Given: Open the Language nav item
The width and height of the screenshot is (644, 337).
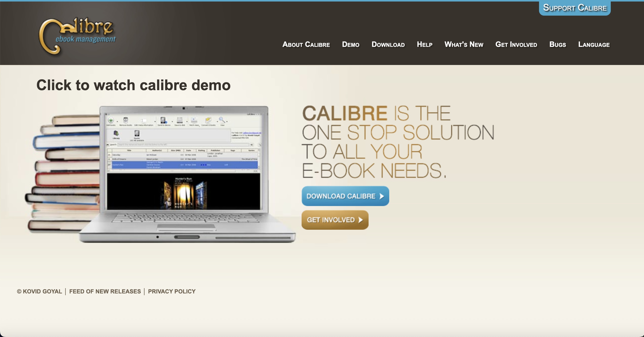Looking at the screenshot, I should [594, 45].
